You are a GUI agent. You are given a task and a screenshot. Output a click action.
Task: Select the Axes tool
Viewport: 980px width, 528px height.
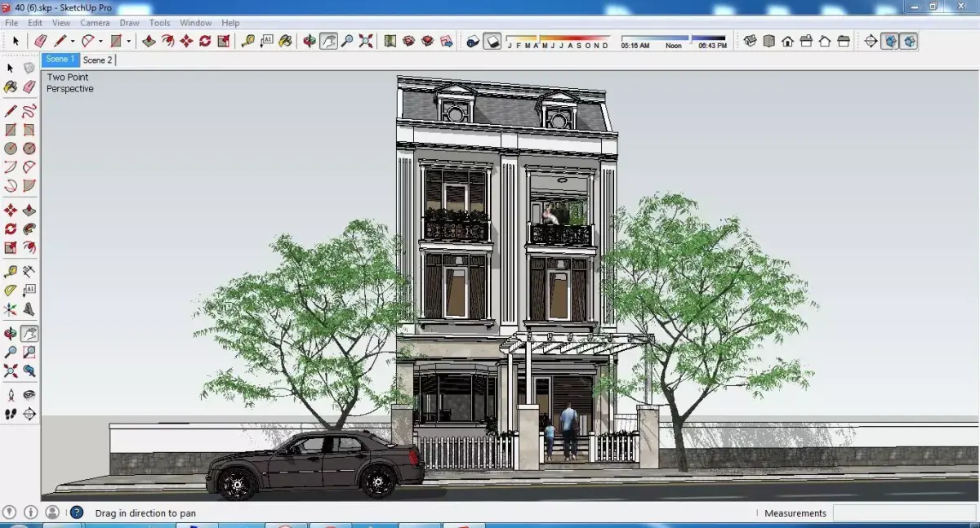(11, 309)
